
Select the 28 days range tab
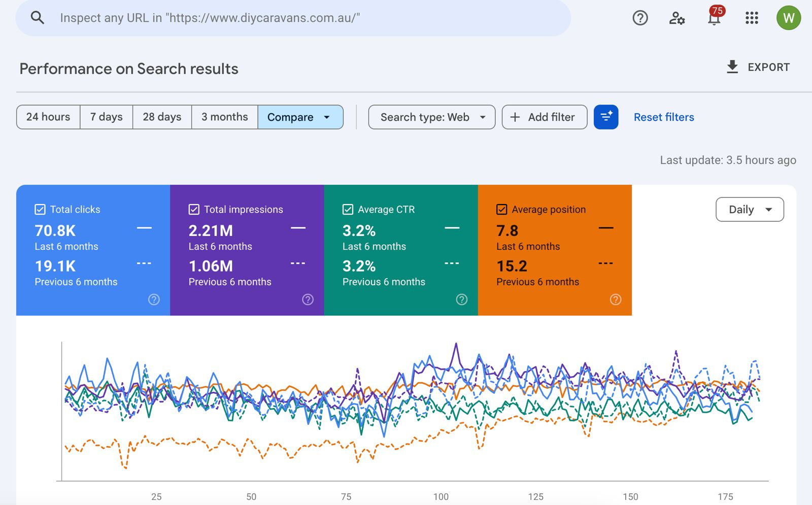(162, 117)
